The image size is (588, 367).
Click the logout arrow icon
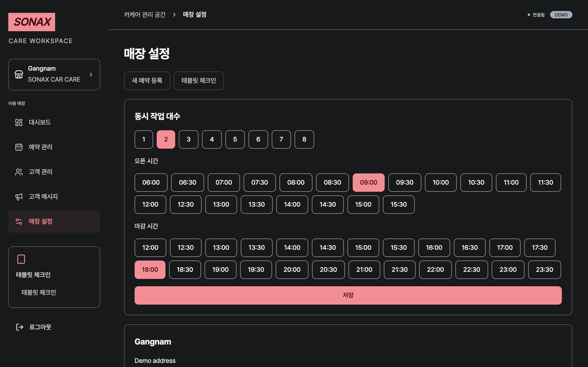[20, 327]
